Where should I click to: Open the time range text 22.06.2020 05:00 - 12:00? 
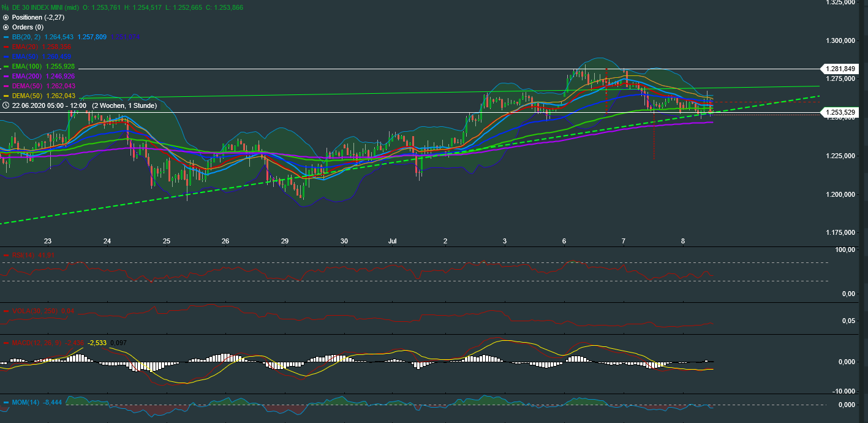click(49, 105)
